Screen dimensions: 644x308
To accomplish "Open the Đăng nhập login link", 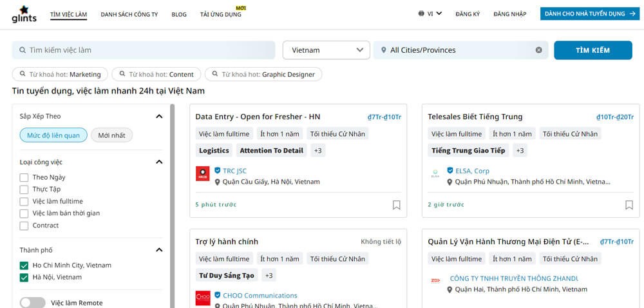I will pyautogui.click(x=509, y=14).
